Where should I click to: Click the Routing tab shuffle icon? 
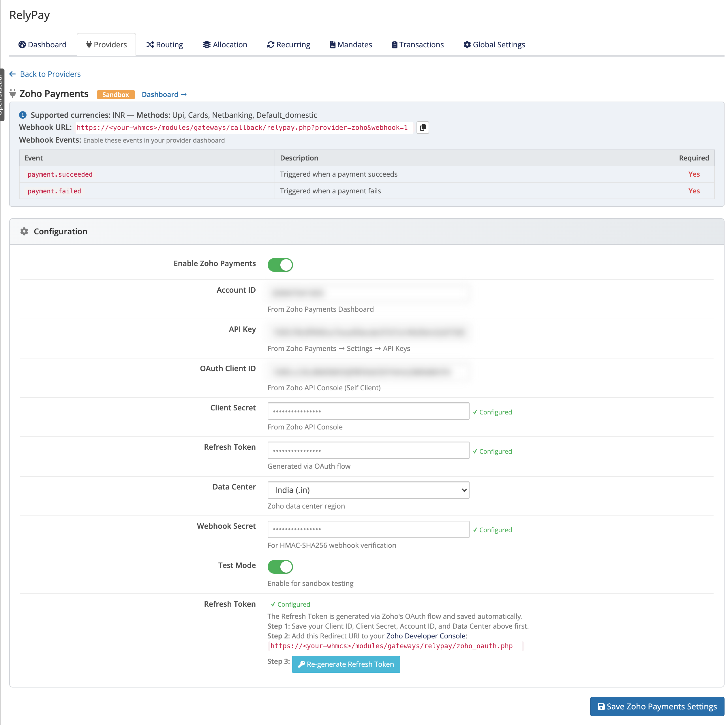pos(150,44)
